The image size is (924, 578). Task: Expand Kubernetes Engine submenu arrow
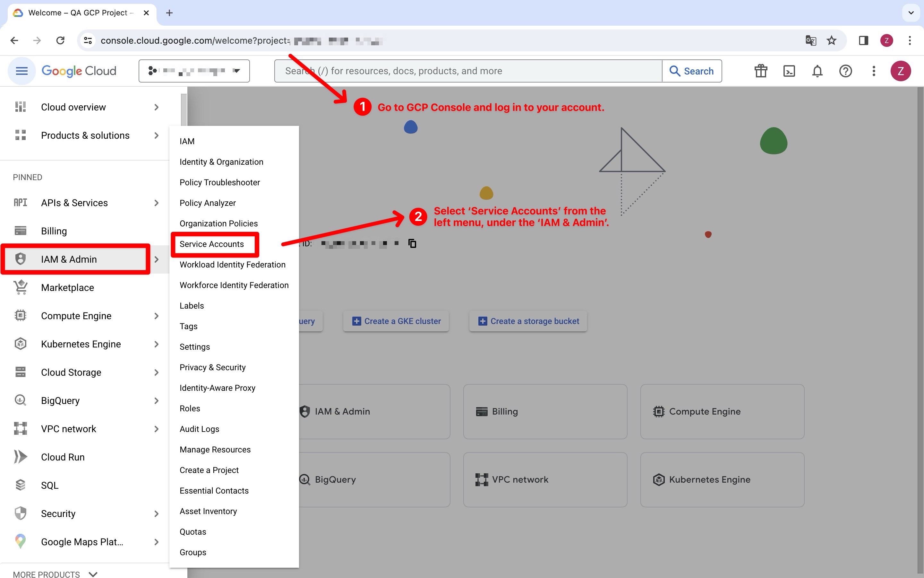156,344
